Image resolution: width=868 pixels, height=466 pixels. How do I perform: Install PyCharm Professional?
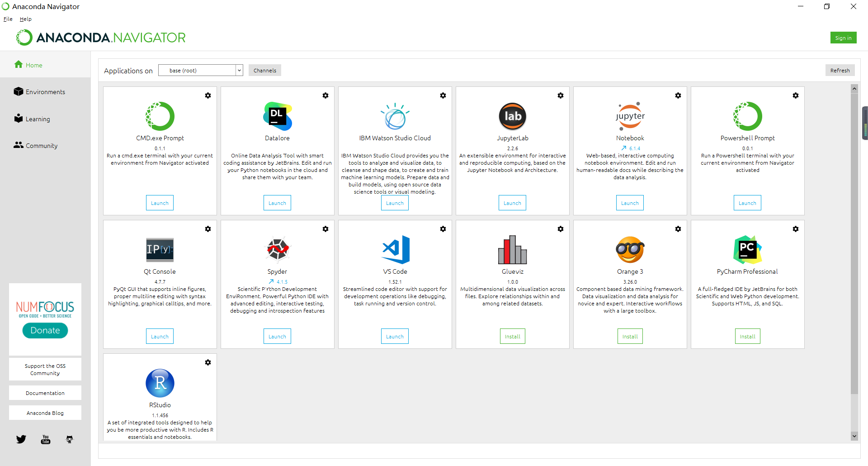[748, 336]
